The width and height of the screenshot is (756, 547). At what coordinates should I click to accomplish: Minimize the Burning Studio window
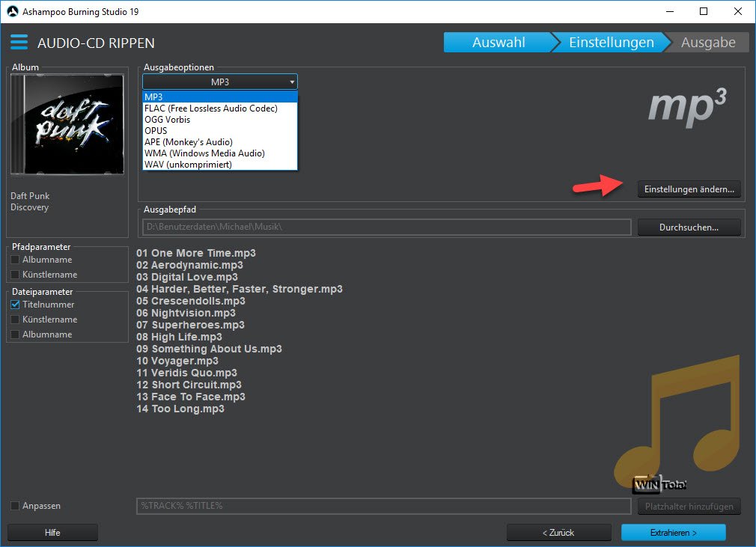tap(670, 11)
